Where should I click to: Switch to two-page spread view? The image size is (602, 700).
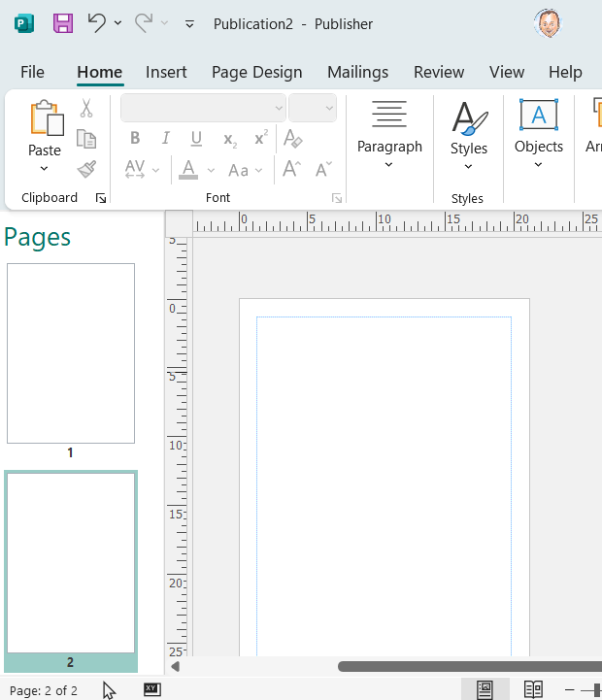pyautogui.click(x=533, y=689)
